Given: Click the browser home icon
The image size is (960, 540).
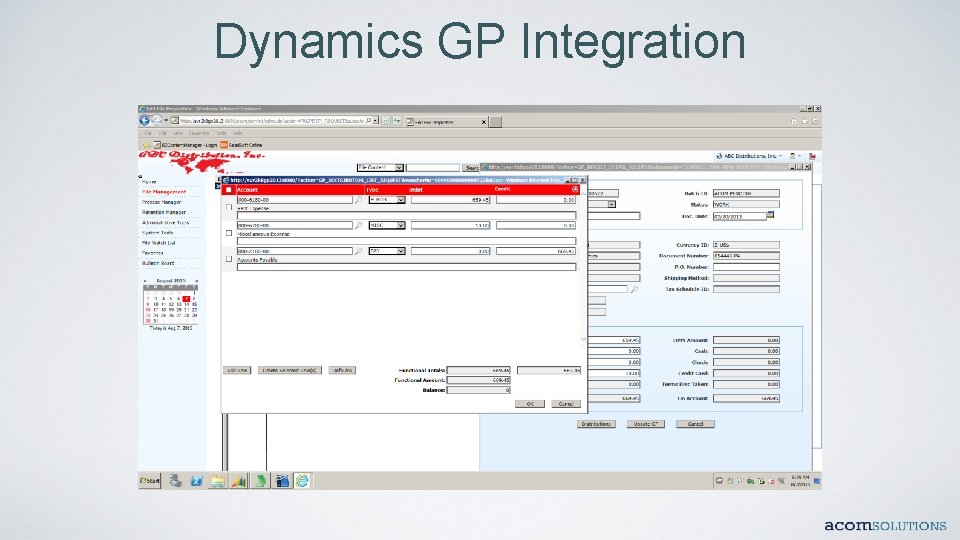Looking at the screenshot, I should pos(794,121).
